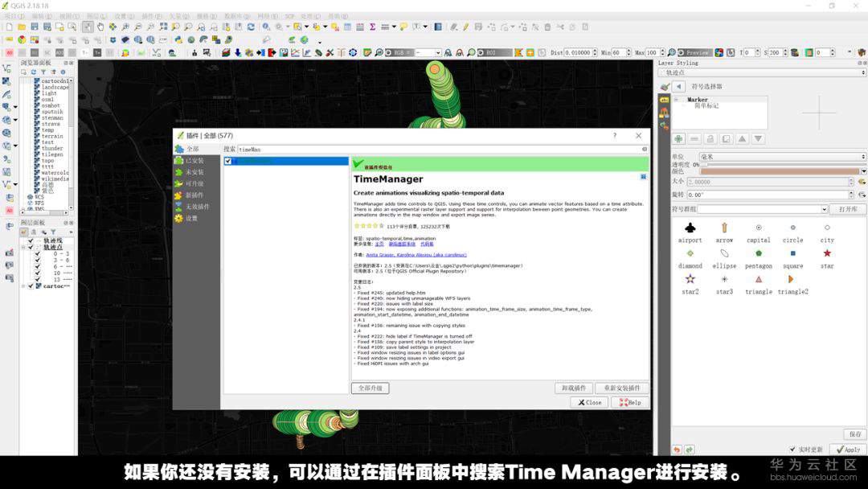Click the Add Vector Layer sidebar icon
The width and height of the screenshot is (868, 489).
point(6,68)
